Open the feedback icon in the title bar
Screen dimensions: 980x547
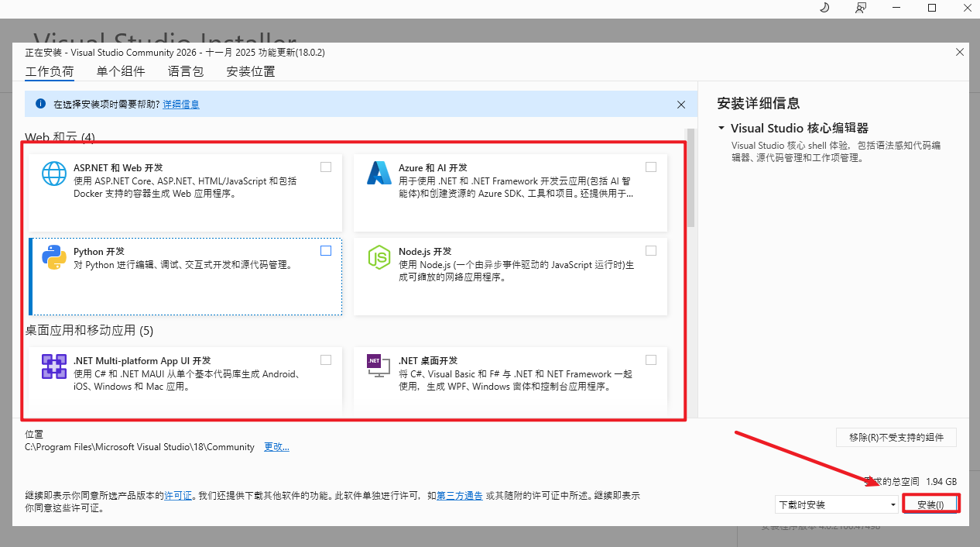pyautogui.click(x=861, y=8)
